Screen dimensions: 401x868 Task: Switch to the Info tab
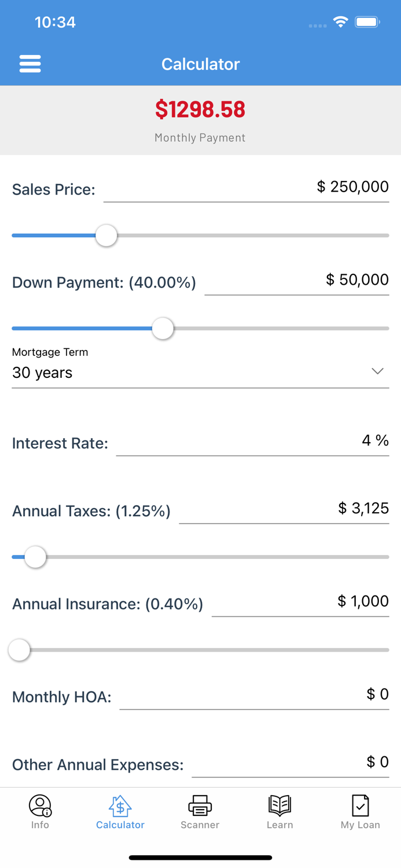pos(40,812)
